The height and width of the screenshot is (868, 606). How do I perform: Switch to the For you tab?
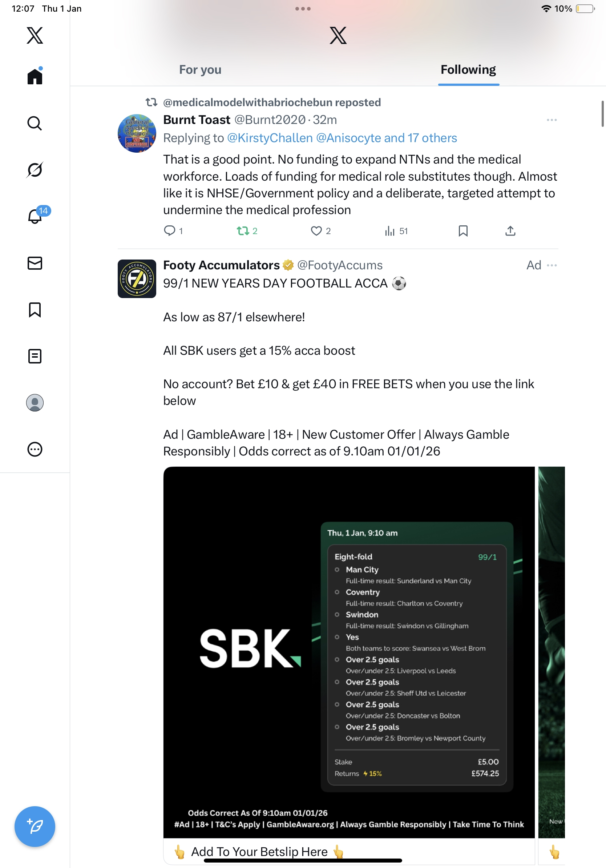click(200, 69)
